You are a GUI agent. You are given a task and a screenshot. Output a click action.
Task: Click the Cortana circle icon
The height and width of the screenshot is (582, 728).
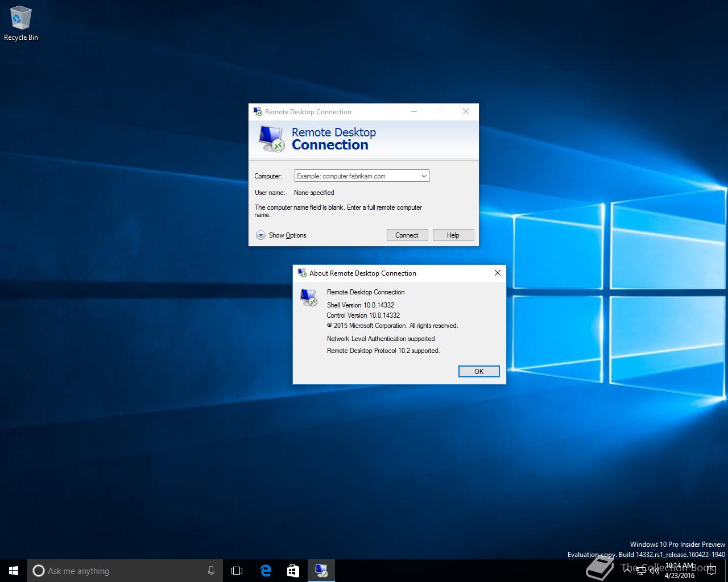[x=39, y=571]
